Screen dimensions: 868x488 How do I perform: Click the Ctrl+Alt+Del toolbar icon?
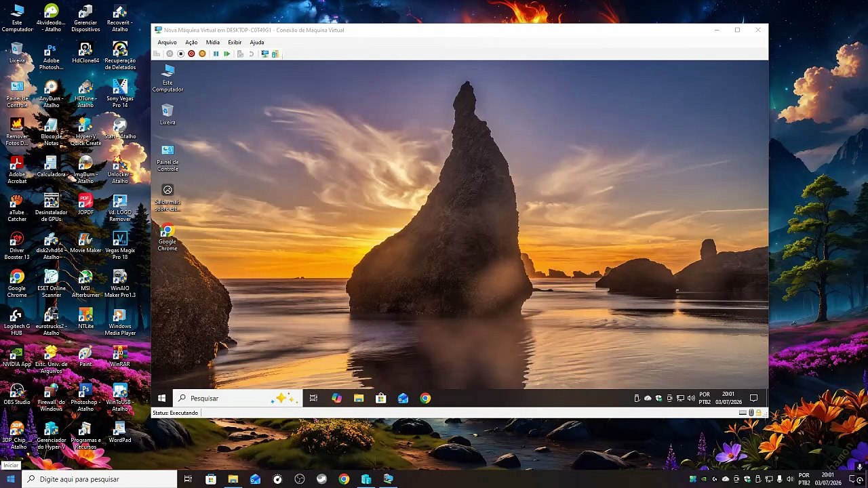(157, 54)
